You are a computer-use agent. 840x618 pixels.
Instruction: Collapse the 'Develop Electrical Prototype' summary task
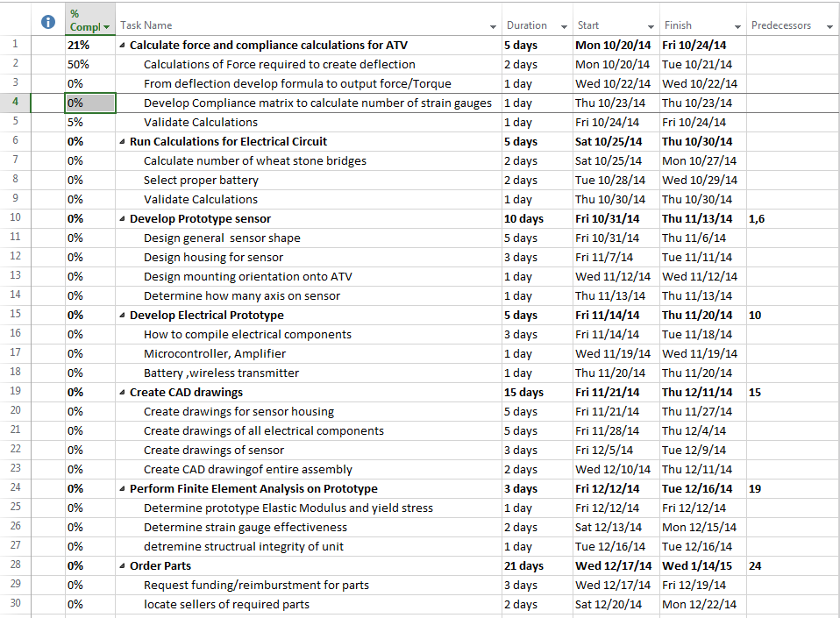[x=122, y=316]
